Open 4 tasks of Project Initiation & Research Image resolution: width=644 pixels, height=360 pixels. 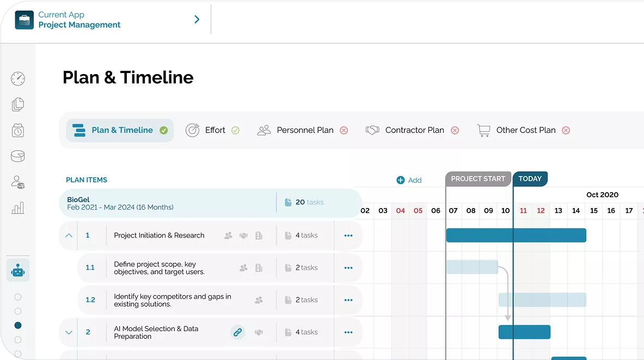(x=302, y=235)
